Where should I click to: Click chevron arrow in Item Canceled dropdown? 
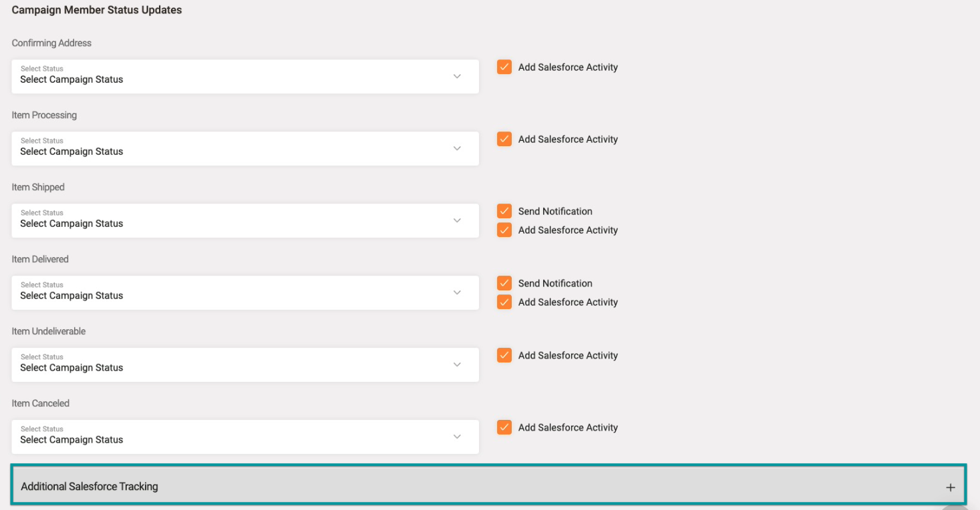pos(457,437)
